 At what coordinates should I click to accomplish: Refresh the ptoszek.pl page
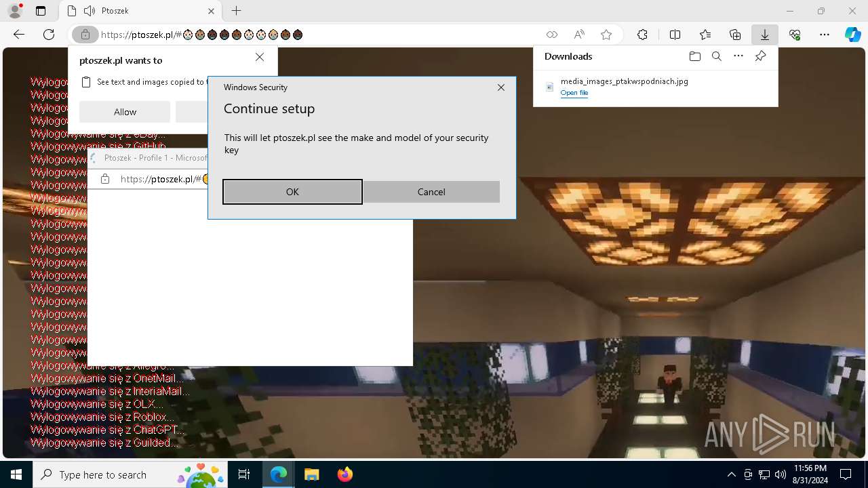tap(49, 35)
